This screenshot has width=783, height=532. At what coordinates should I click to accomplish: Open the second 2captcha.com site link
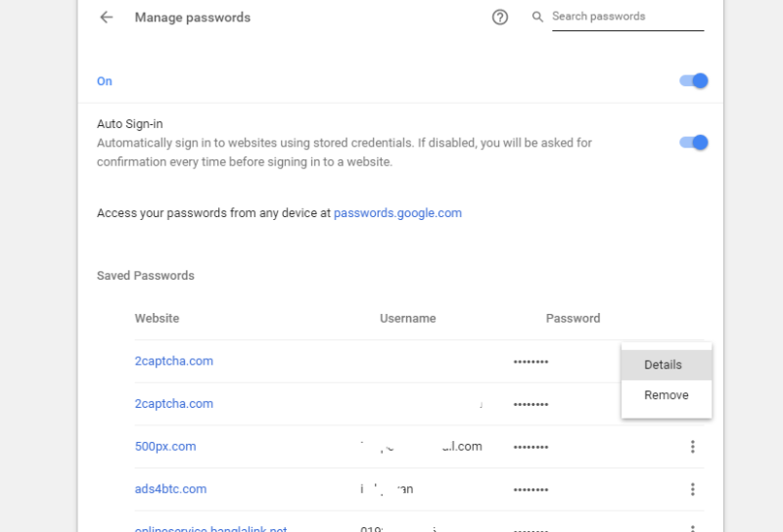point(174,404)
